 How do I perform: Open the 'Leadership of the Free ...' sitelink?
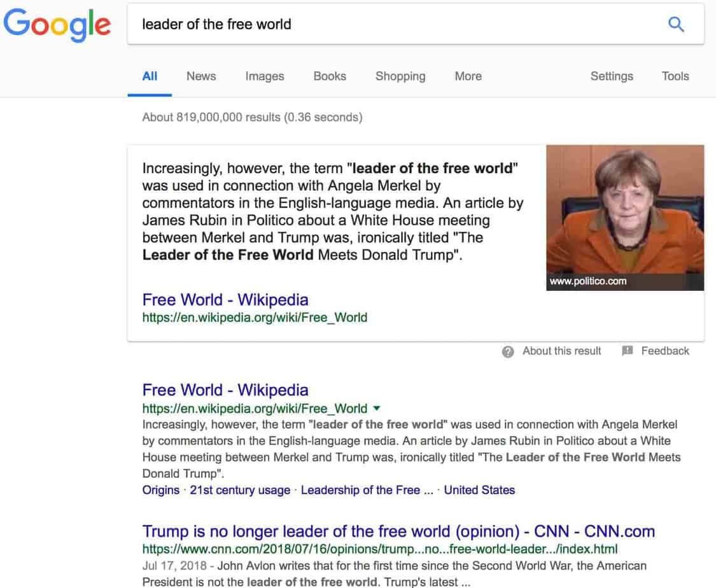pos(367,490)
